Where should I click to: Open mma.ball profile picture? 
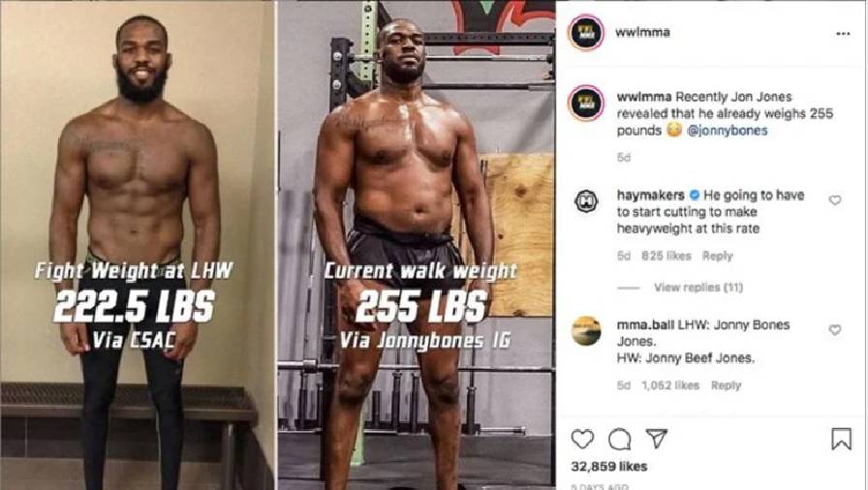click(586, 331)
